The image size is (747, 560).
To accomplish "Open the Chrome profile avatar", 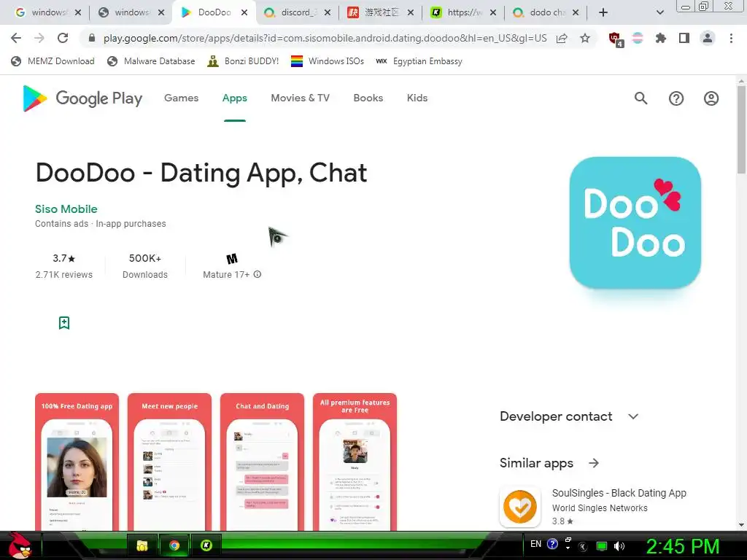I will [708, 38].
